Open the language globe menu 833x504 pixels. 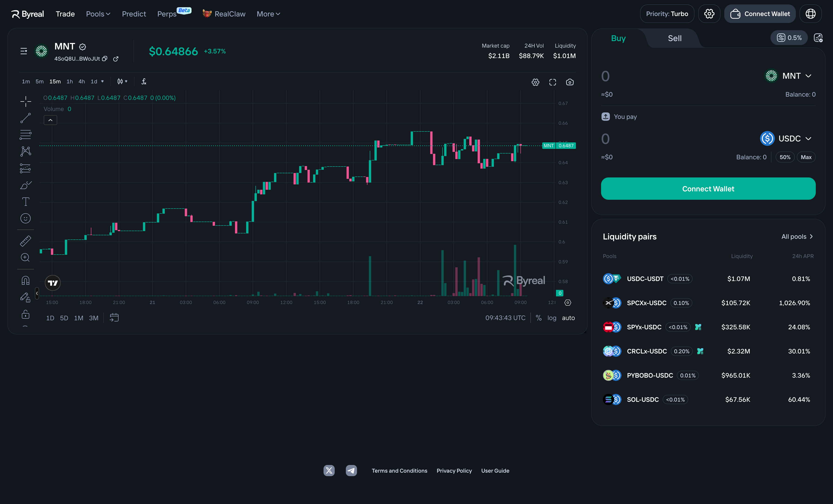[811, 14]
